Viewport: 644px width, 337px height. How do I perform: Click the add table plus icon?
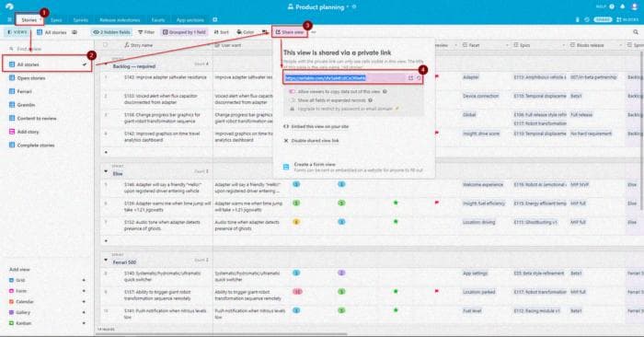[x=214, y=19]
